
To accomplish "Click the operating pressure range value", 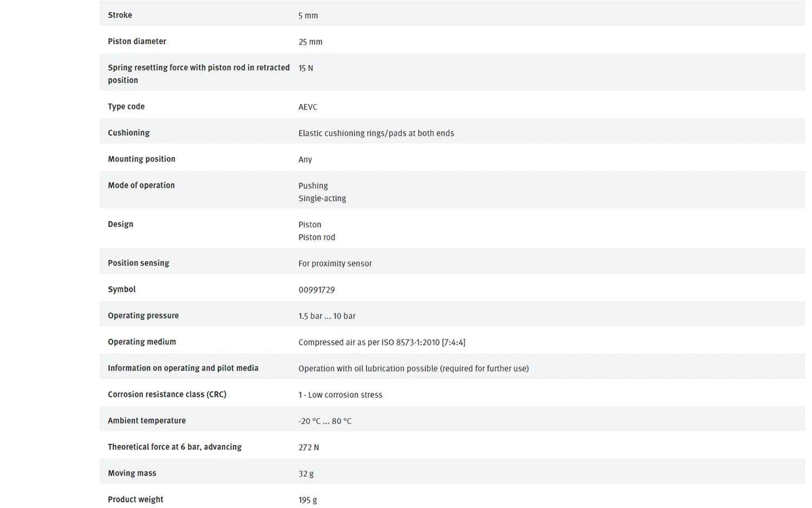I will coord(327,316).
